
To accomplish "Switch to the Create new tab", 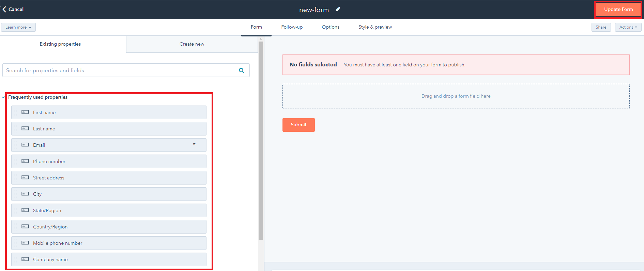I will click(x=192, y=44).
